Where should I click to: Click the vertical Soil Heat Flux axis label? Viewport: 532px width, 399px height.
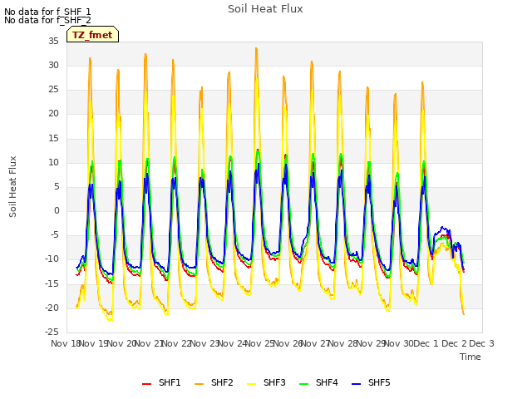12,186
